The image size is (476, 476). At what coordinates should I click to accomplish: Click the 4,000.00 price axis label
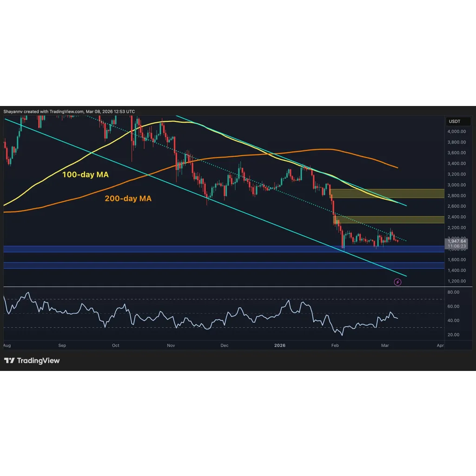tap(456, 132)
